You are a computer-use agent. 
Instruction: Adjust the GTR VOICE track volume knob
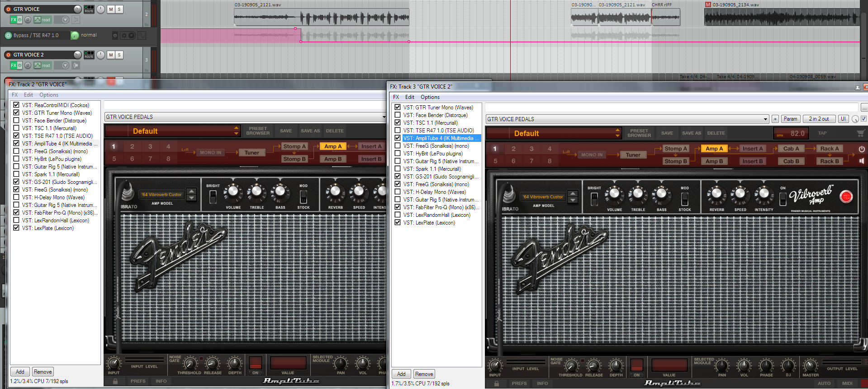pyautogui.click(x=77, y=9)
